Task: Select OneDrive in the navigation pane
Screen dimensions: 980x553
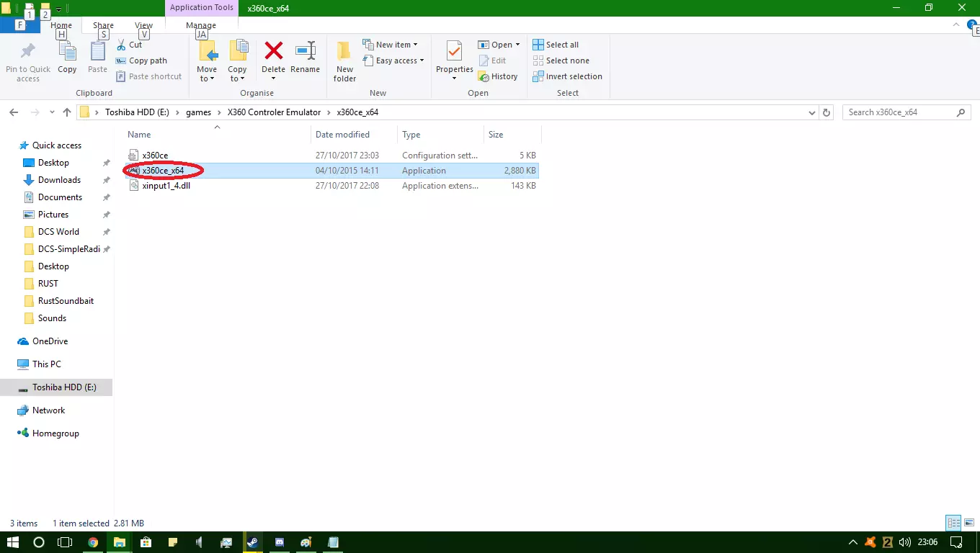Action: tap(50, 341)
